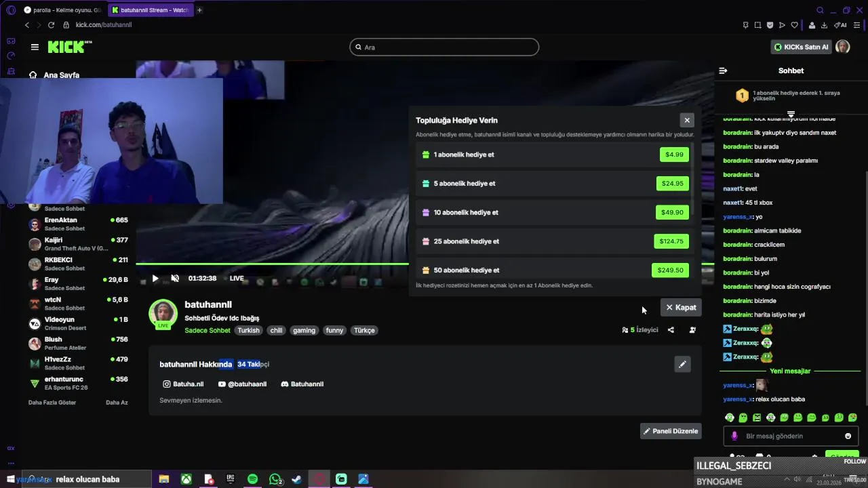Open the browser AI assistant icon
The width and height of the screenshot is (868, 488).
click(840, 25)
